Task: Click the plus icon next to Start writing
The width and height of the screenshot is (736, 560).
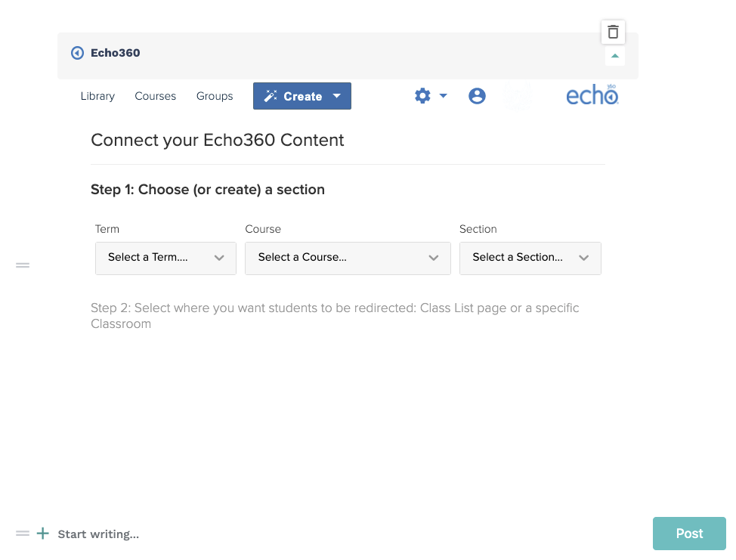Action: coord(43,534)
